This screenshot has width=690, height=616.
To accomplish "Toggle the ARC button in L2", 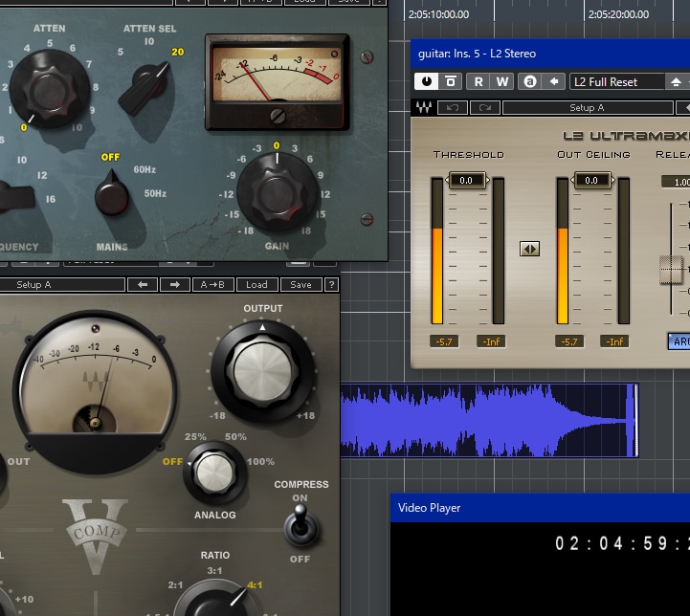I will pyautogui.click(x=679, y=341).
